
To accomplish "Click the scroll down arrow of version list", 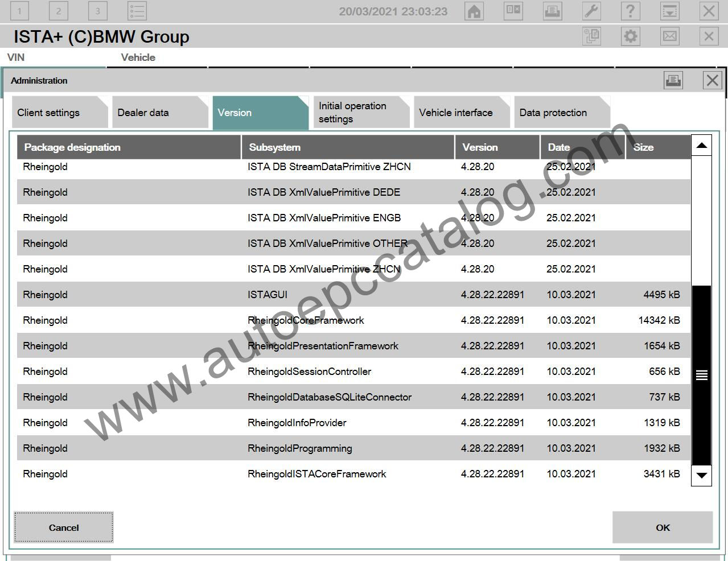I will pos(701,475).
